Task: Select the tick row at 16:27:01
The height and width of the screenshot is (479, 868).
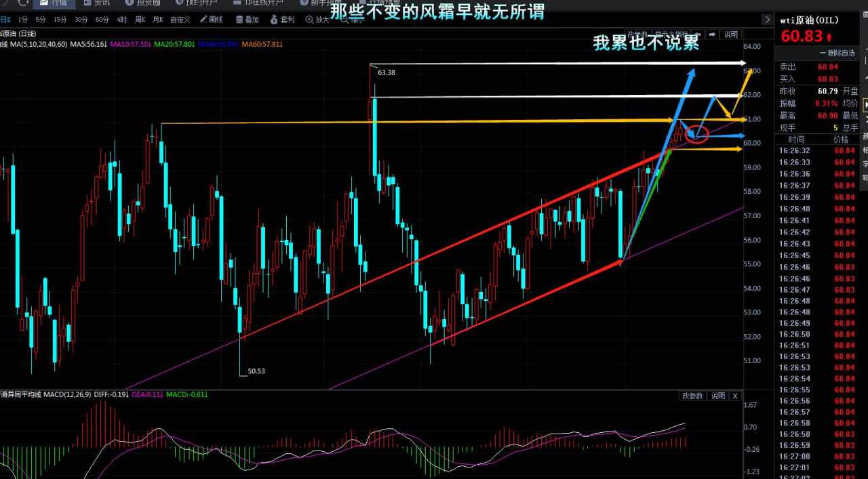Action: click(x=818, y=467)
